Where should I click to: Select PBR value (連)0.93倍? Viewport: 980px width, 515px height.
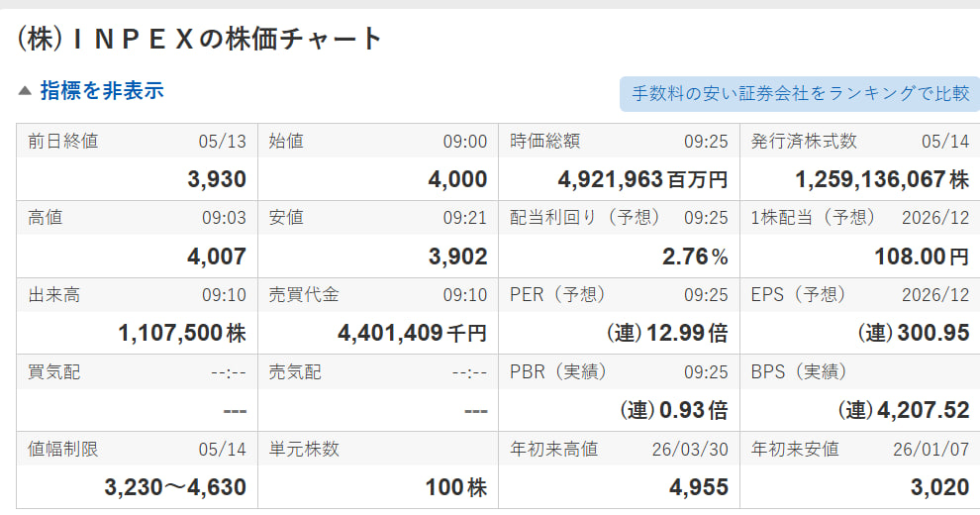coord(674,411)
